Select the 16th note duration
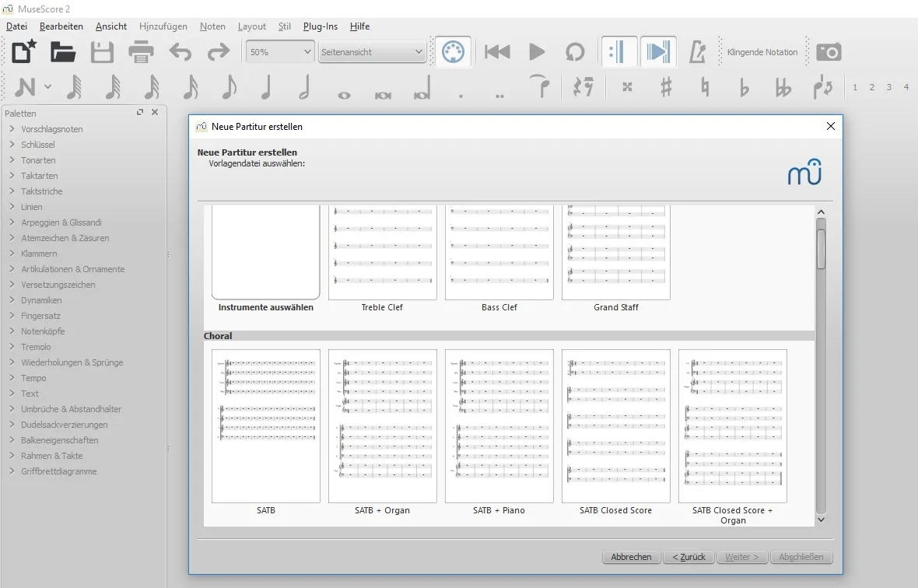The image size is (918, 588). pos(191,88)
